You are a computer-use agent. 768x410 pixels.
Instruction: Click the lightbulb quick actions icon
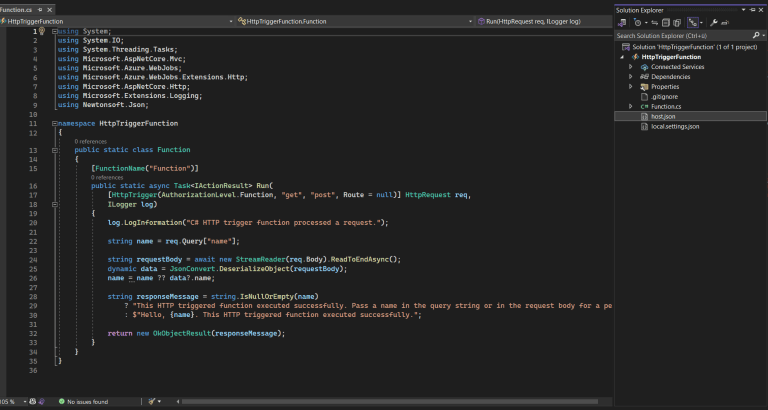[x=42, y=31]
